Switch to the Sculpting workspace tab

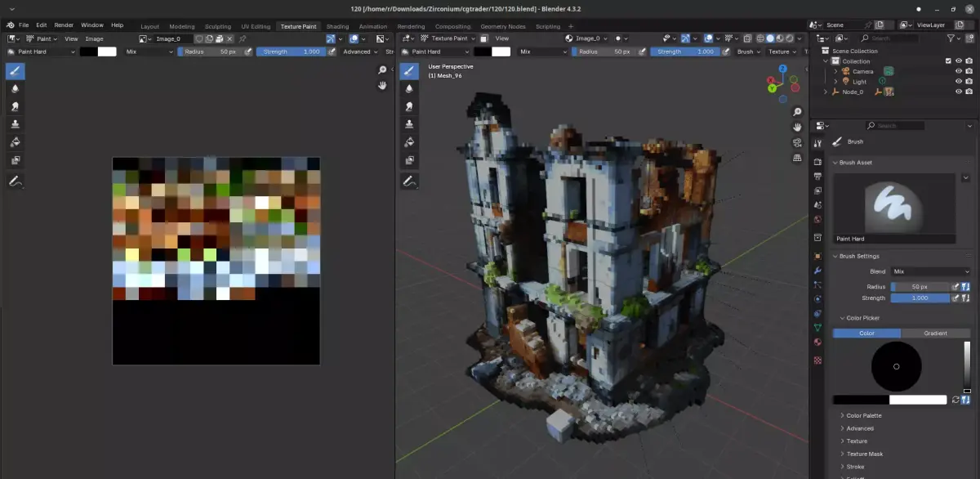218,26
